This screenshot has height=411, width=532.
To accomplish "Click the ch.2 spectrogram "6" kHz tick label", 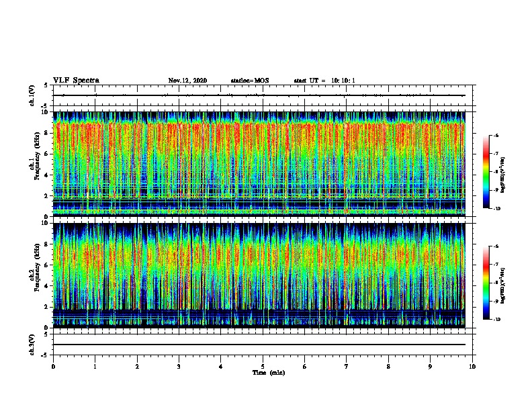I will [46, 265].
